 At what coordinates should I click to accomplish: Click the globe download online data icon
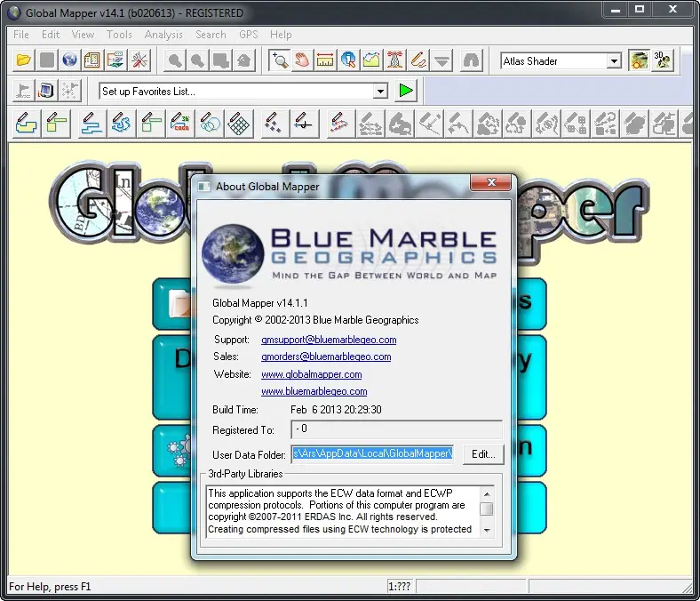tap(69, 60)
